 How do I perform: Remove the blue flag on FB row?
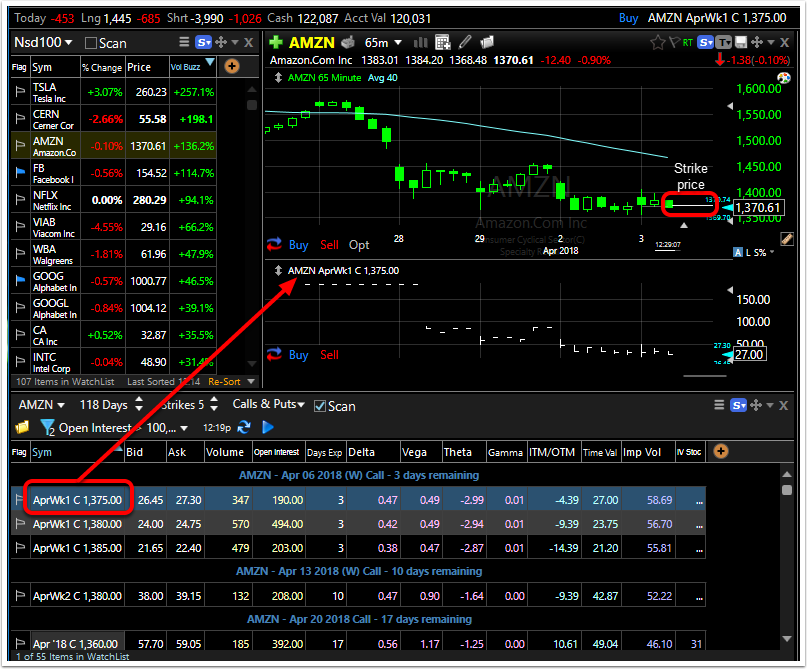20,173
